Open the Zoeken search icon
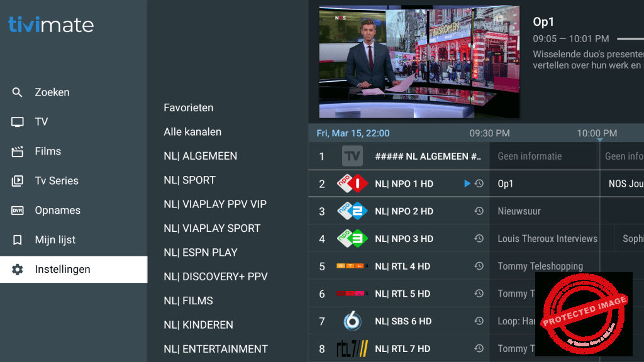The height and width of the screenshot is (362, 644). (x=17, y=92)
